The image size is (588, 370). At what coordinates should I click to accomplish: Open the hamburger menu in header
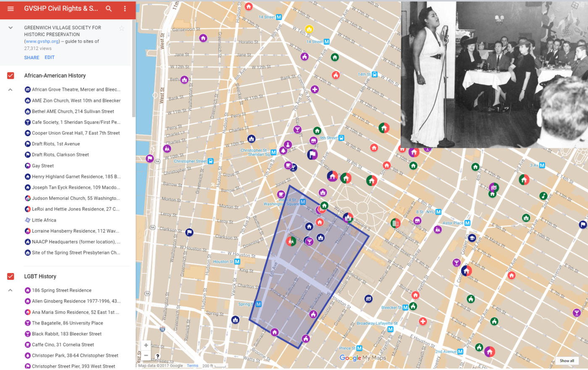pos(10,9)
